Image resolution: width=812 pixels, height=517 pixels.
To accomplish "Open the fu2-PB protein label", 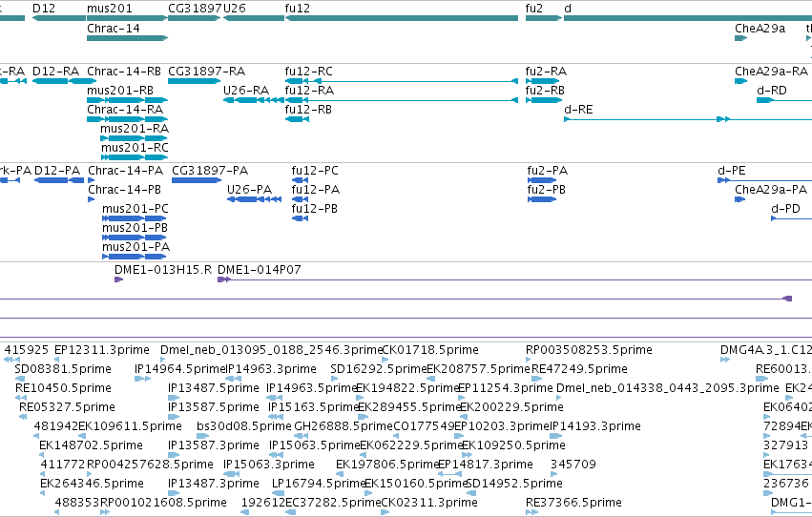I will [x=547, y=190].
